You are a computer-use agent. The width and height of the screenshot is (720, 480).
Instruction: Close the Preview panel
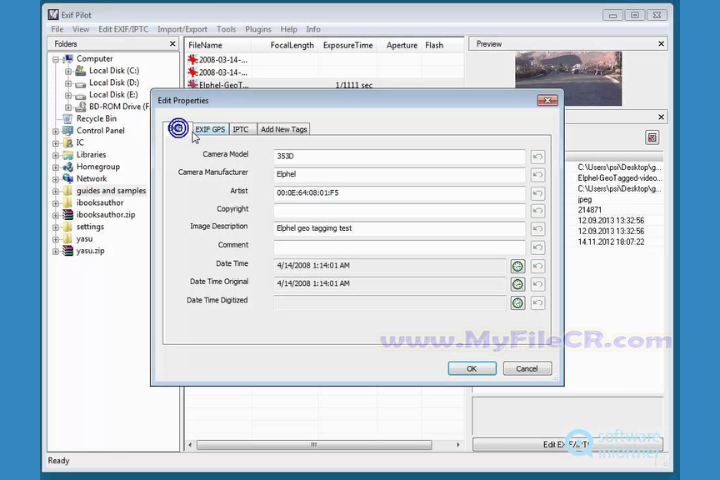pyautogui.click(x=661, y=44)
